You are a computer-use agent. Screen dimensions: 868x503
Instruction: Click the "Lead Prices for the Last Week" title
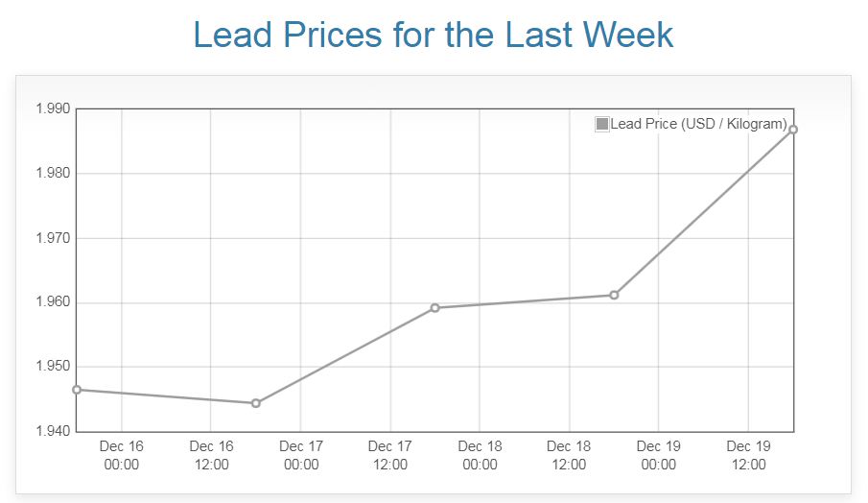coord(434,36)
